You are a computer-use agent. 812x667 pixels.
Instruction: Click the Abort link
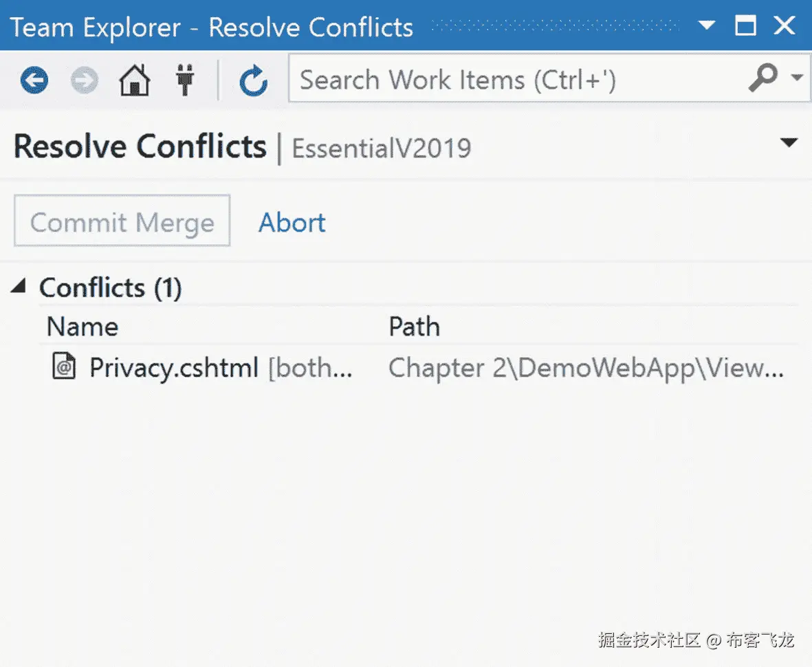click(292, 222)
